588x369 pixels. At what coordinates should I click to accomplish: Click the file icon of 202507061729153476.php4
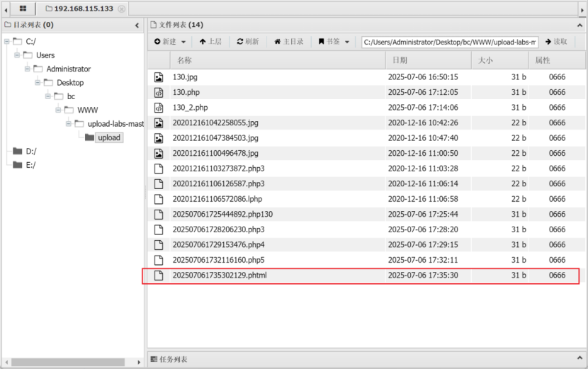(159, 245)
